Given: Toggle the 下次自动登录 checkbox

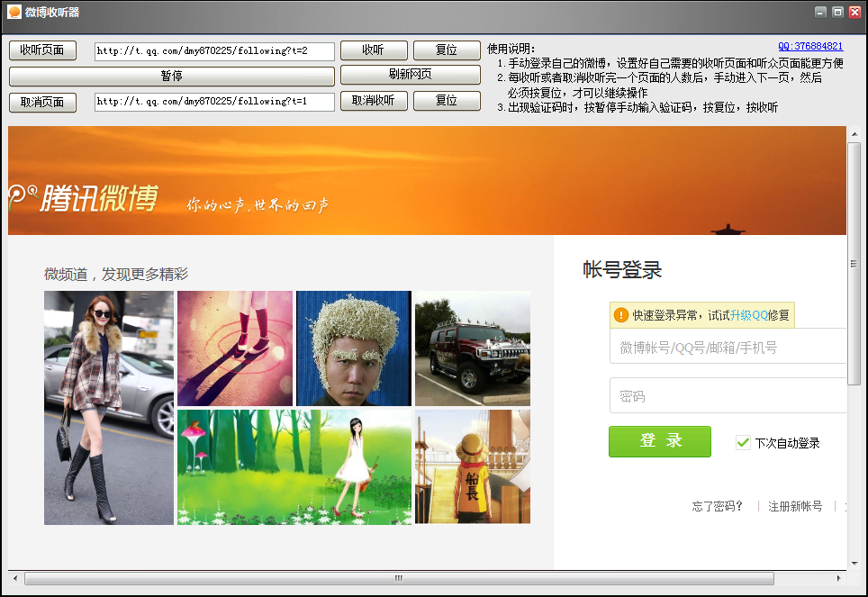Looking at the screenshot, I should pos(743,442).
